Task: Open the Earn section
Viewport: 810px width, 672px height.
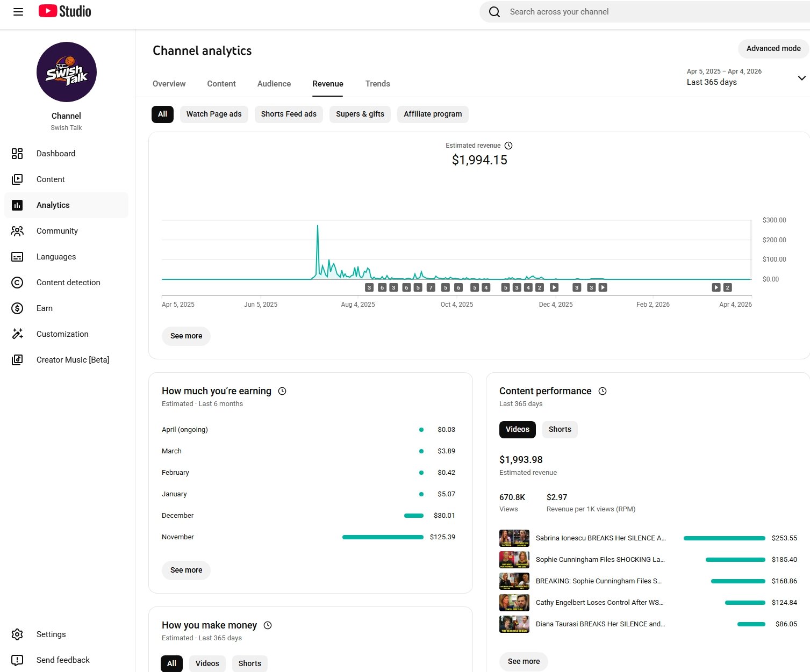Action: [45, 308]
